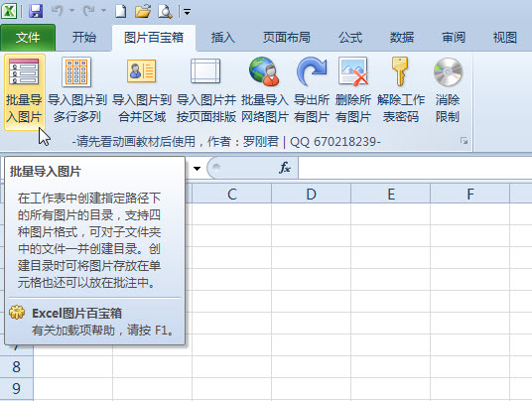Screen dimensions: 532x401
Task: Switch to the 插入 tab
Action: tap(223, 38)
